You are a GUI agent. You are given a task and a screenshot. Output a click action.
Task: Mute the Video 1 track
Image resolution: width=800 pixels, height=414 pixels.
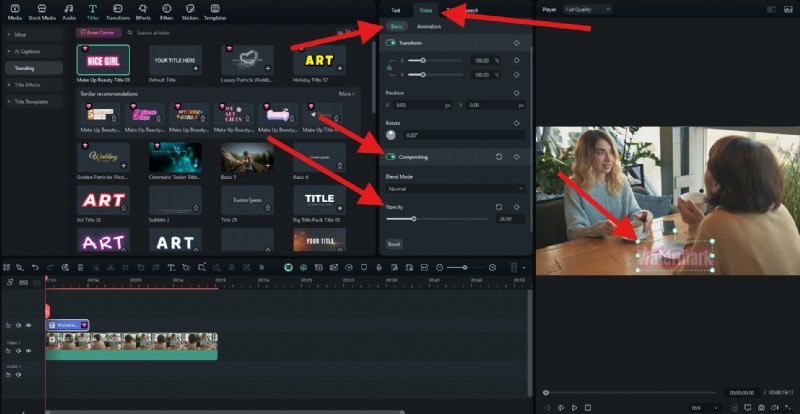pos(18,351)
